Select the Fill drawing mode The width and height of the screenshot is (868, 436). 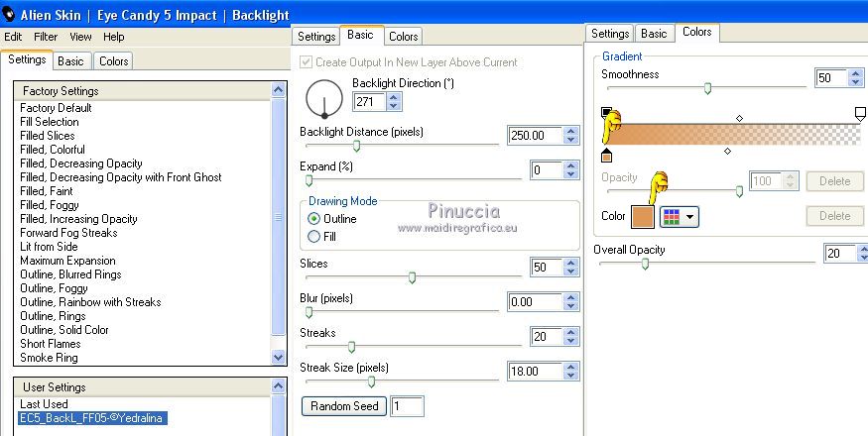pyautogui.click(x=313, y=237)
